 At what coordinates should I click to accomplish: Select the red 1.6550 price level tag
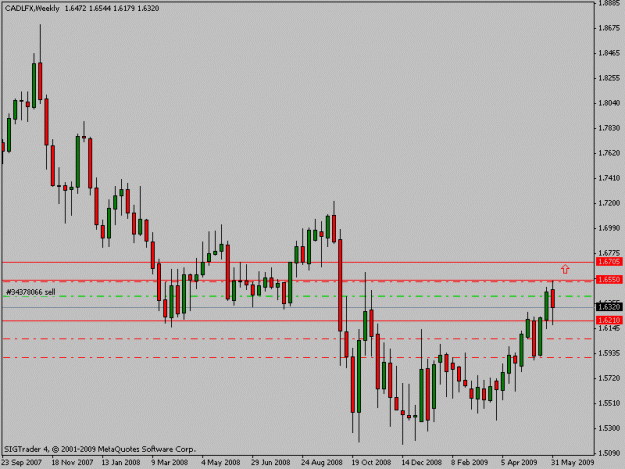(x=609, y=279)
